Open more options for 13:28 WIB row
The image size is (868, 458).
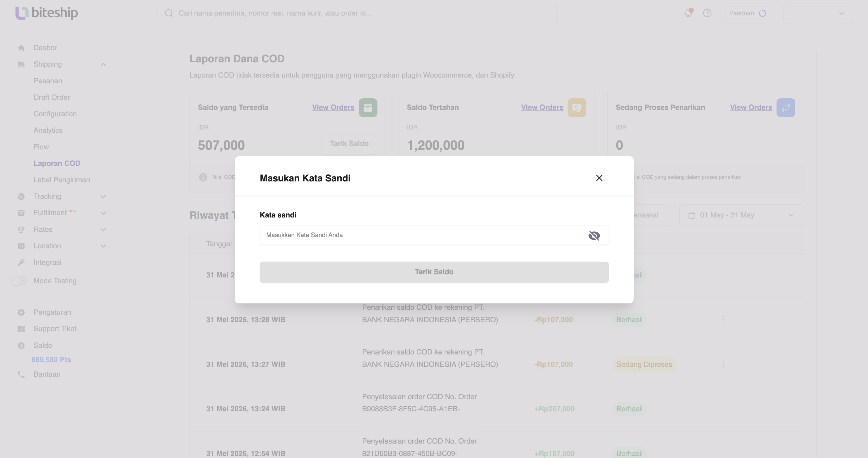click(x=723, y=320)
